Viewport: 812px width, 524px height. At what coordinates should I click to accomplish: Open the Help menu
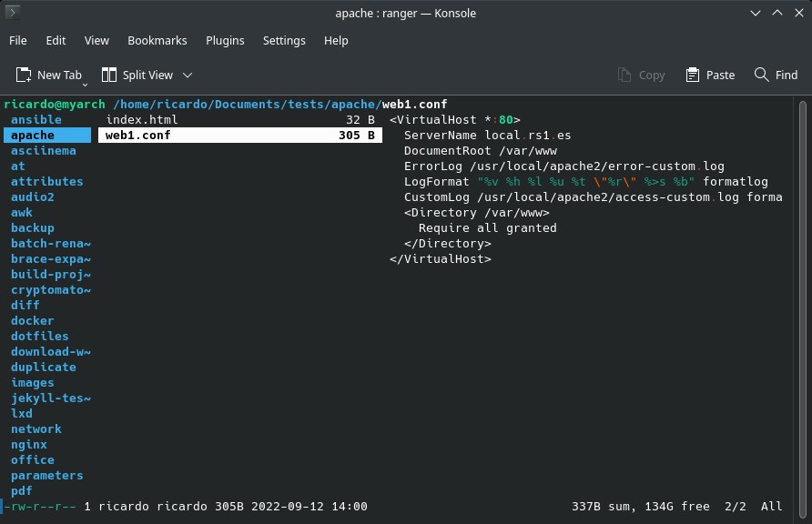(x=336, y=40)
